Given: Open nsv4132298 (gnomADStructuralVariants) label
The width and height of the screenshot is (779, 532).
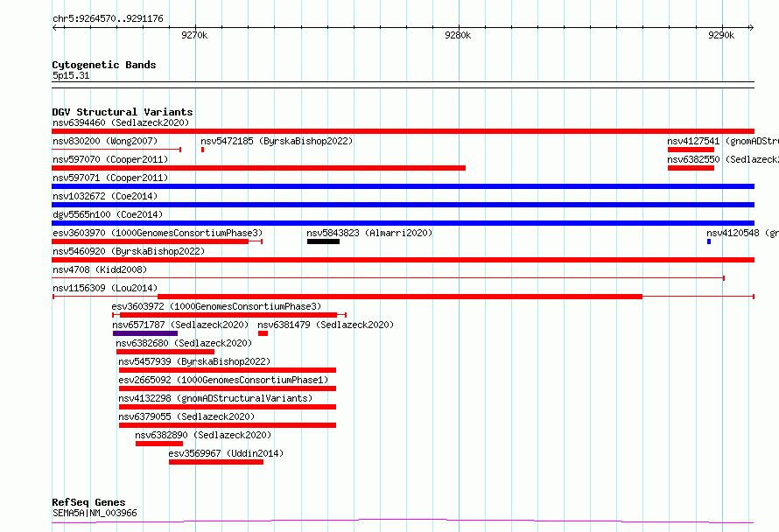Looking at the screenshot, I should click(215, 398).
